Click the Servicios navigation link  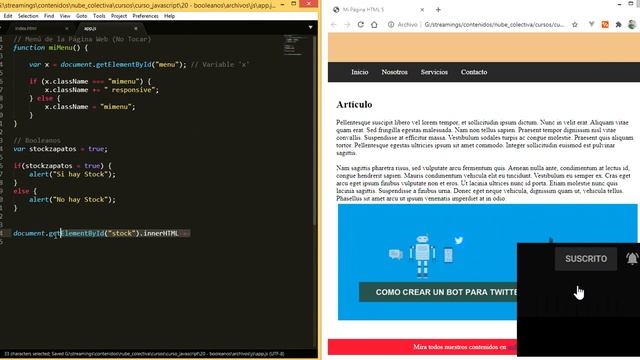[434, 72]
